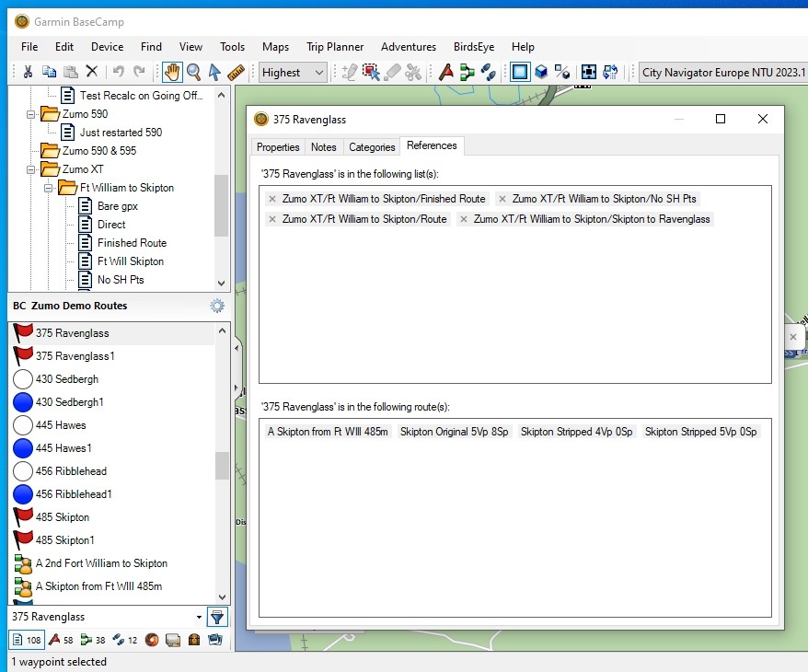Click the library tree scroll-down arrow
The height and width of the screenshot is (672, 808).
pos(222,283)
